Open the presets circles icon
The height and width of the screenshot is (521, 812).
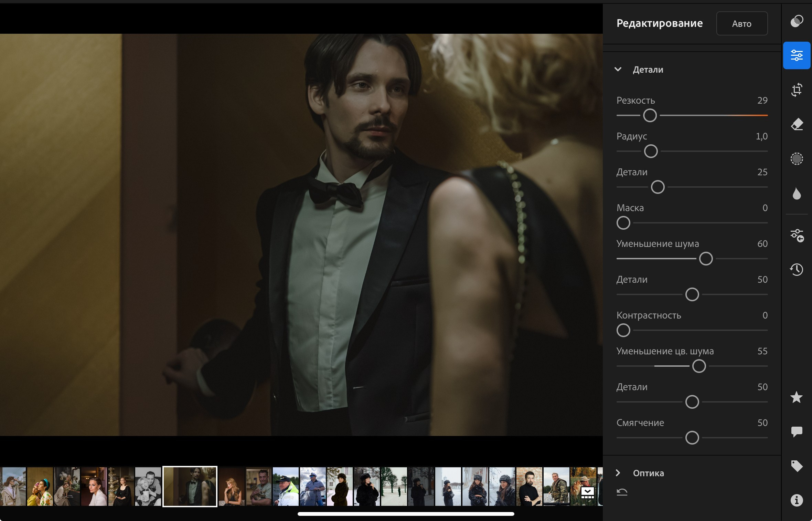[x=797, y=21]
